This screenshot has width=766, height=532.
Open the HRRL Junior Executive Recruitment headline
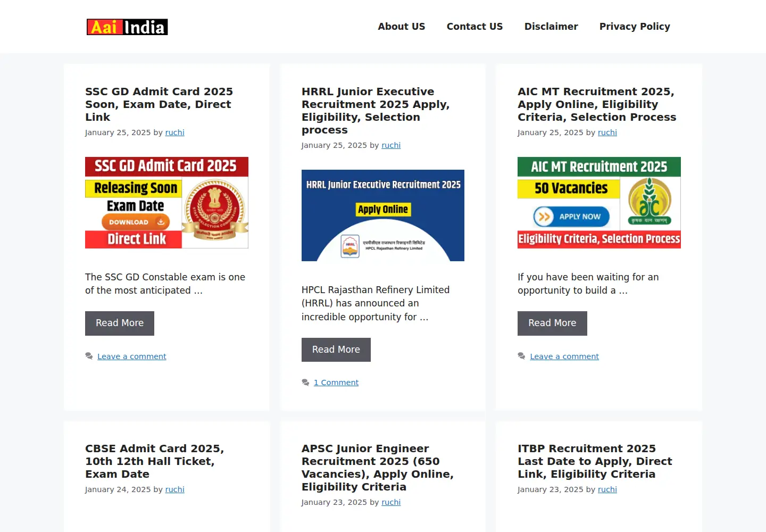point(376,111)
